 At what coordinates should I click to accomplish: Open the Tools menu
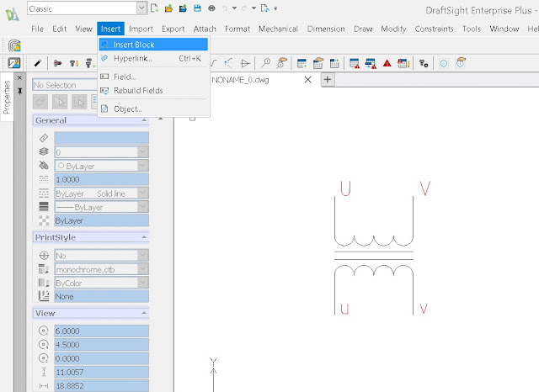[472, 29]
